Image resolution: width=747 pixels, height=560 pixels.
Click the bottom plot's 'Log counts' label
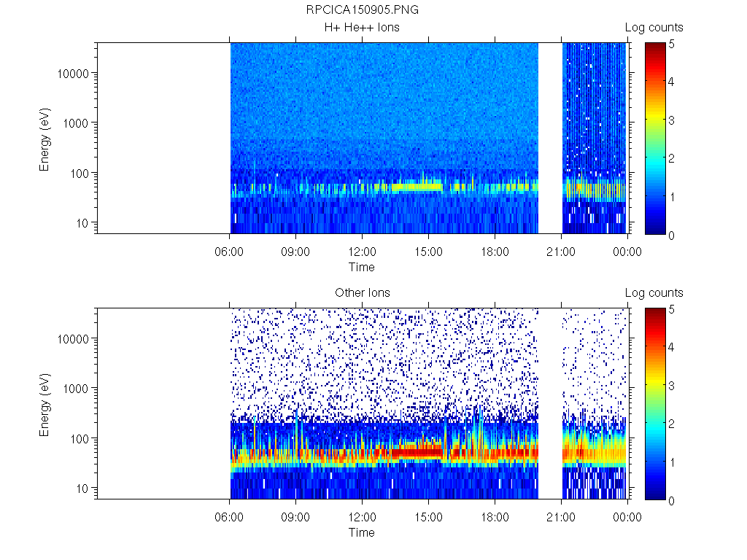coord(654,293)
